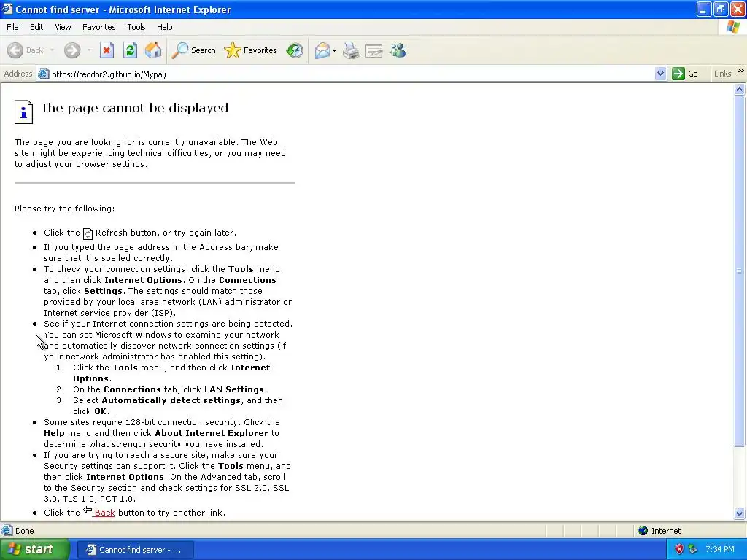The height and width of the screenshot is (560, 747).
Task: Expand the Mail button dropdown arrow
Action: [x=334, y=50]
